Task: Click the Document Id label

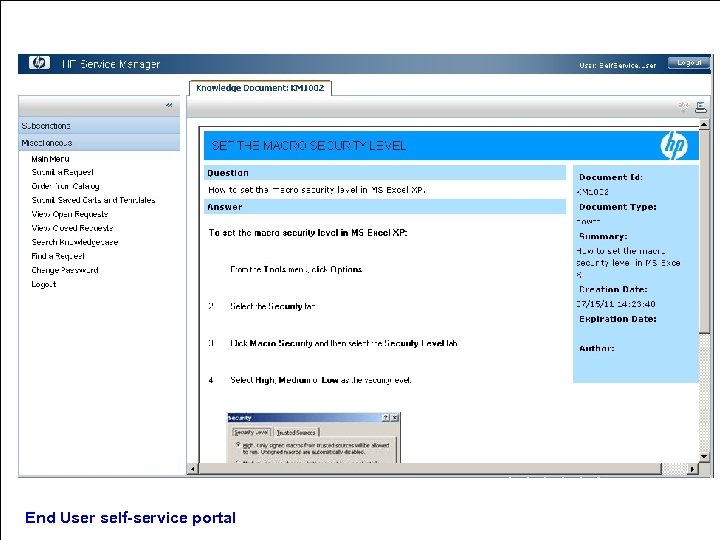Action: [x=611, y=177]
